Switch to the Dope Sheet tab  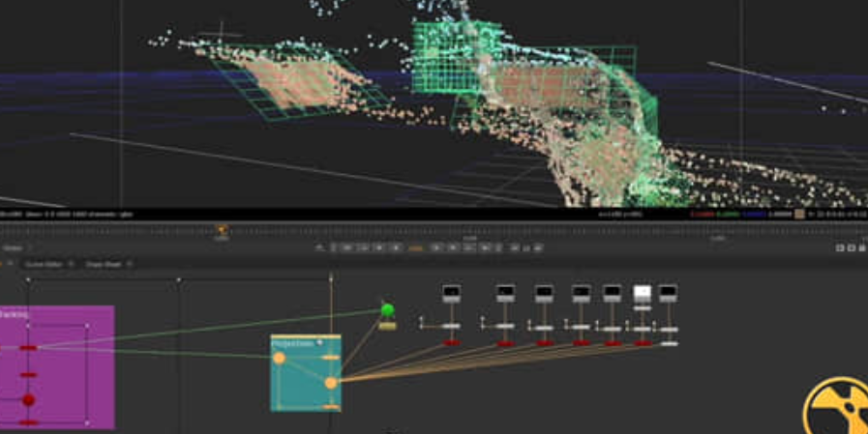[x=102, y=263]
